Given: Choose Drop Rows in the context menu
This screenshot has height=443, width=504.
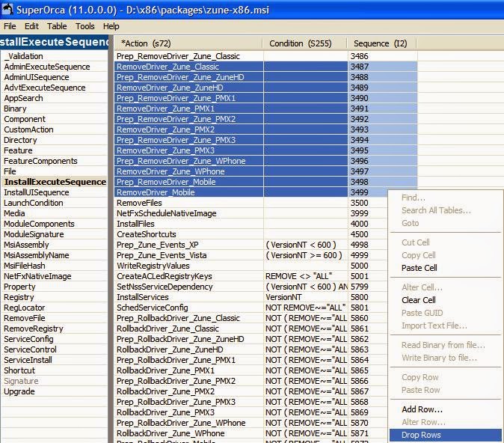Looking at the screenshot, I should pos(446,435).
